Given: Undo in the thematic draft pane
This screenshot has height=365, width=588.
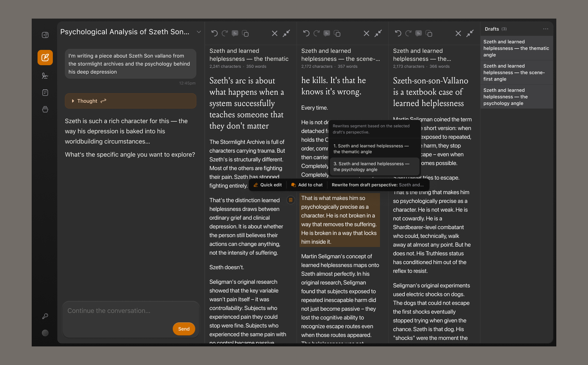Looking at the screenshot, I should point(215,34).
